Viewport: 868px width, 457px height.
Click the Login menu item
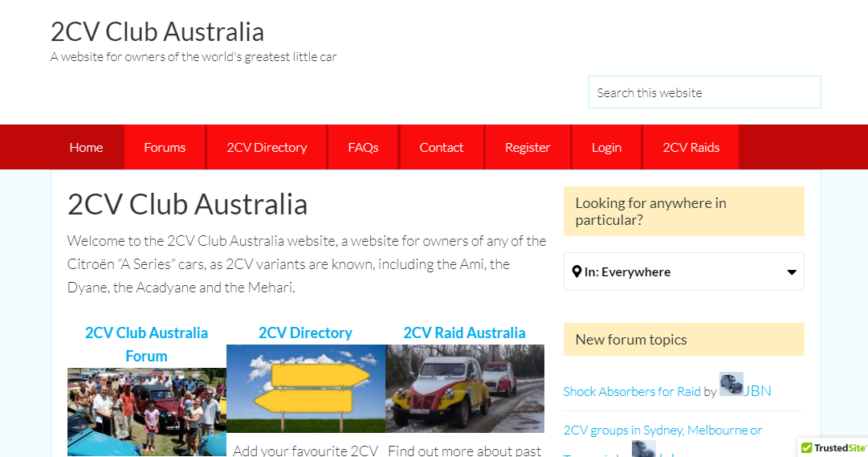(x=606, y=147)
